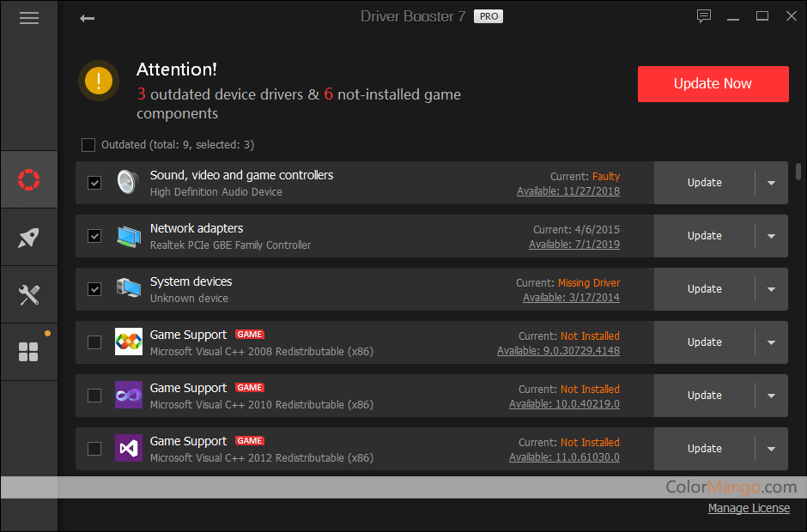Open Available: 11.0.61030.0 details
Viewport: 807px width, 532px height.
point(565,456)
